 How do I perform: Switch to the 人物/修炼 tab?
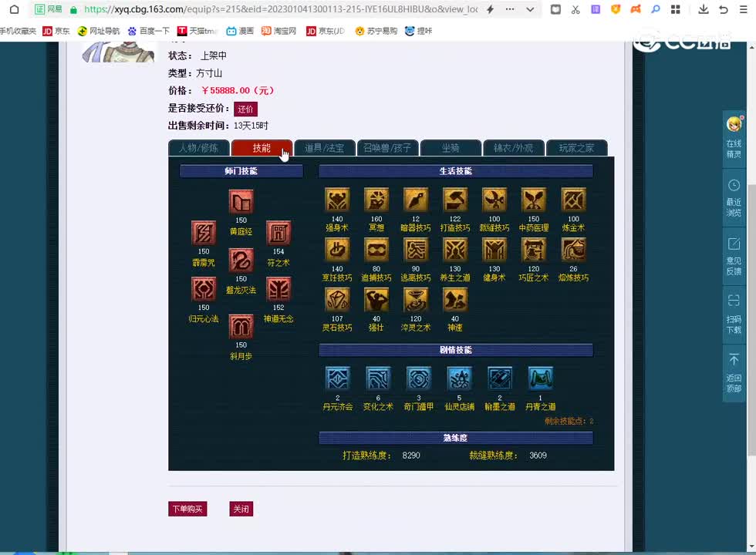coord(199,148)
